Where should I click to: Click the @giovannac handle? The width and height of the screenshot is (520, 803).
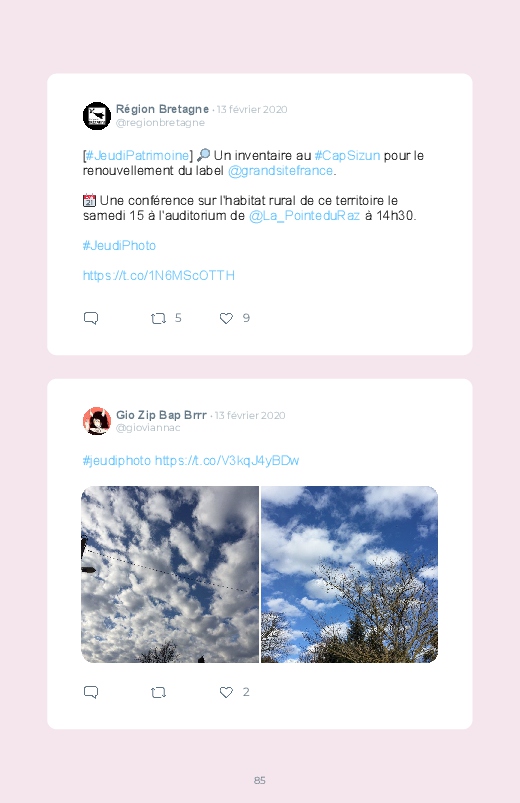[x=148, y=428]
